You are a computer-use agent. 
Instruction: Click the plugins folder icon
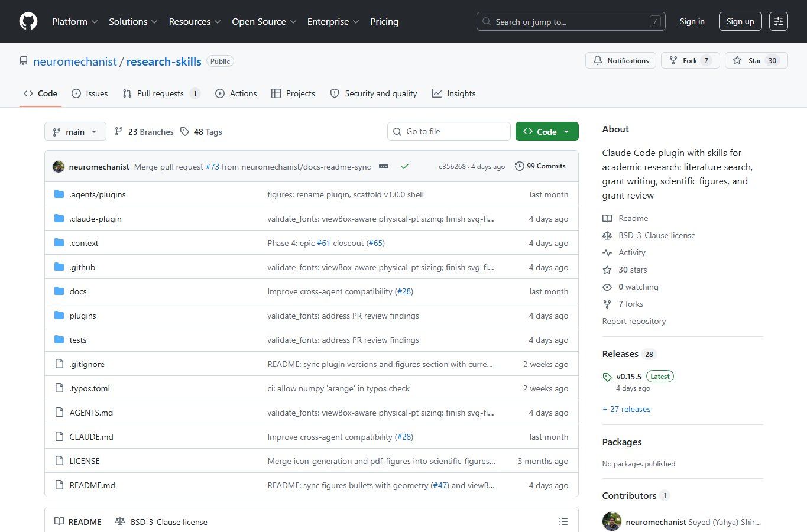(x=59, y=316)
